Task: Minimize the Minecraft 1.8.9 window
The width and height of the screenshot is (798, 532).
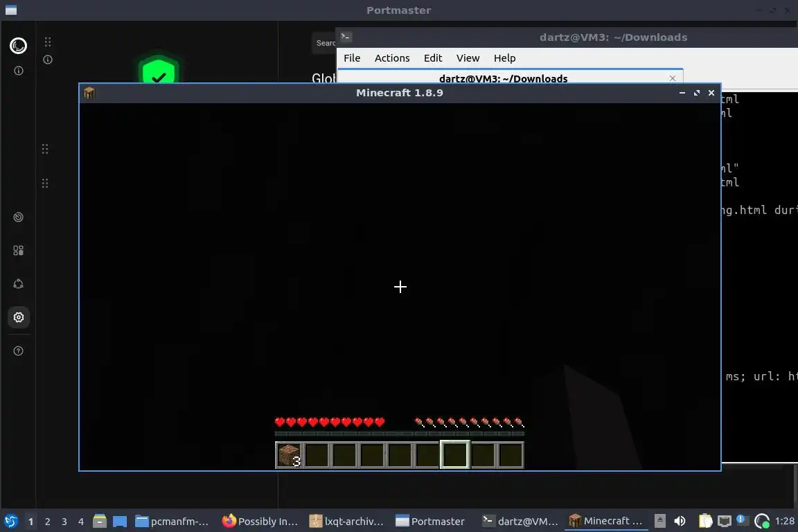Action: coord(682,93)
